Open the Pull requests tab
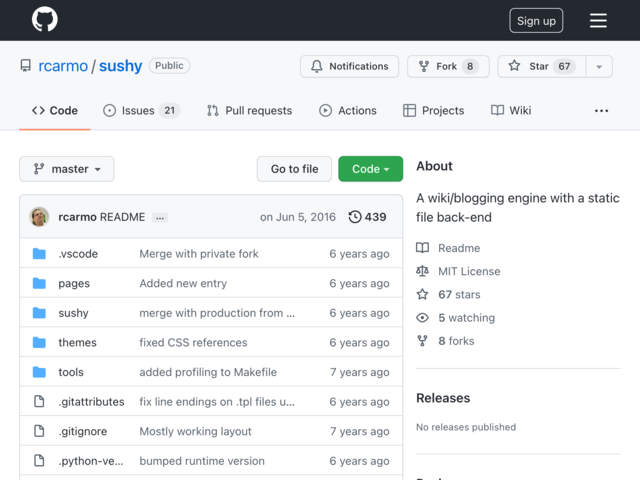The height and width of the screenshot is (480, 640). pyautogui.click(x=249, y=111)
